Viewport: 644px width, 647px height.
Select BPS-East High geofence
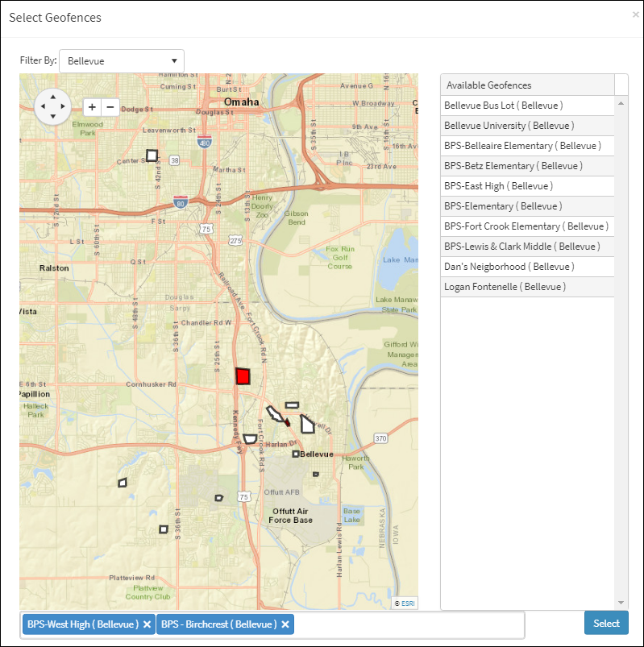527,186
